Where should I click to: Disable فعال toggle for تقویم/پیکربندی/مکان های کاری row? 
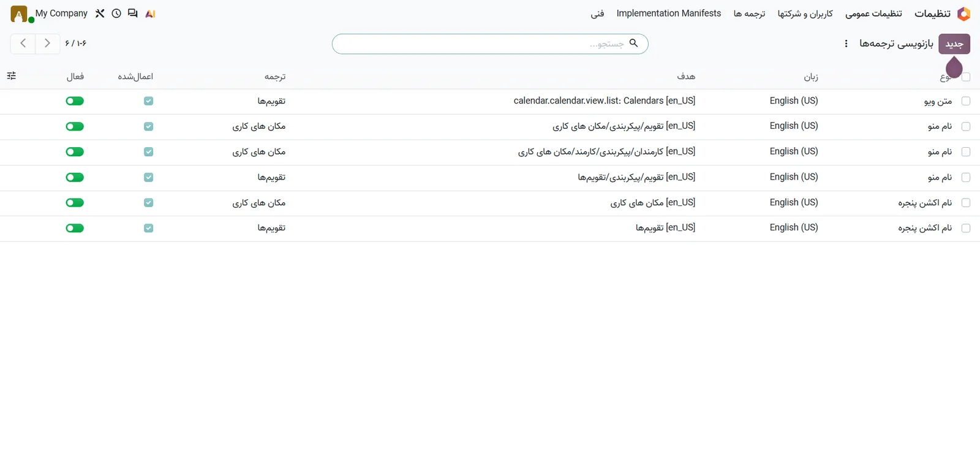tap(75, 126)
